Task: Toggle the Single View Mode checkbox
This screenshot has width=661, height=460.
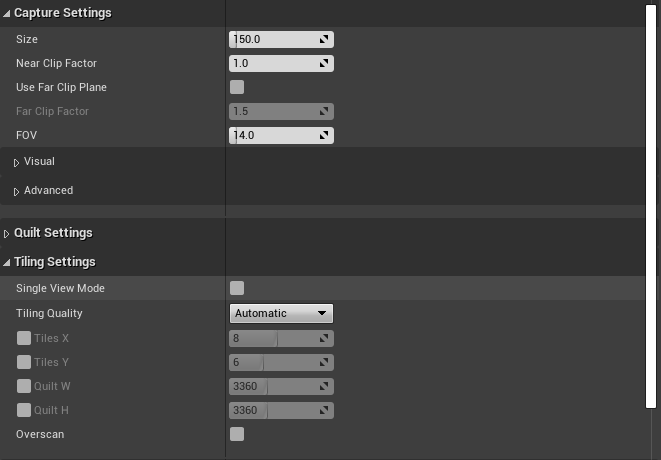Action: tap(237, 288)
